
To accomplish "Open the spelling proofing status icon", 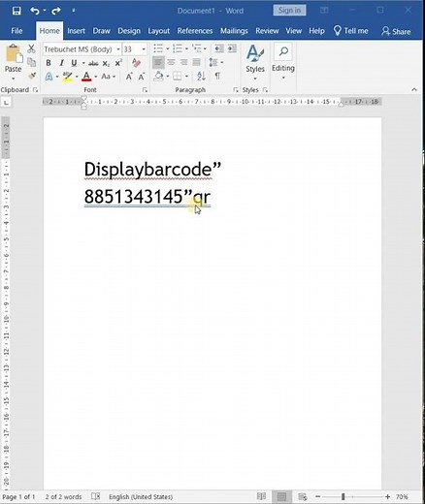I will pyautogui.click(x=95, y=496).
